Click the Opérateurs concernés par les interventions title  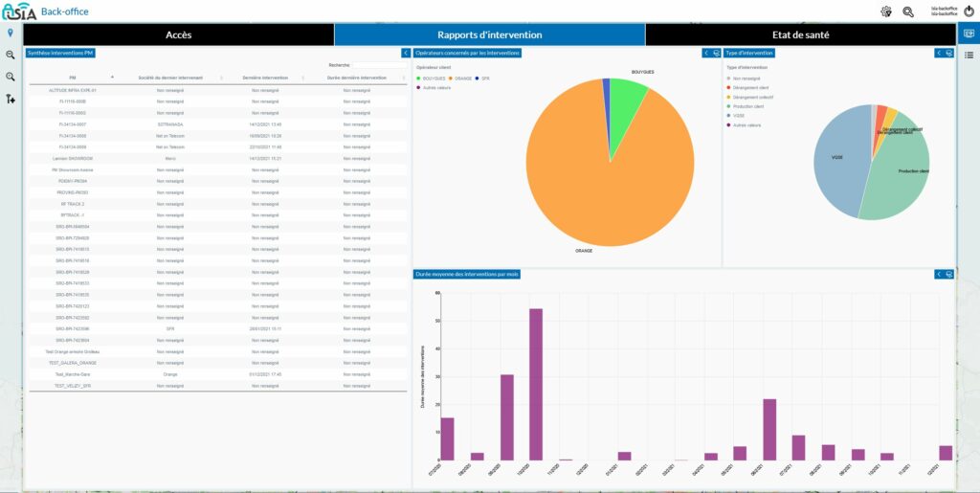(467, 53)
